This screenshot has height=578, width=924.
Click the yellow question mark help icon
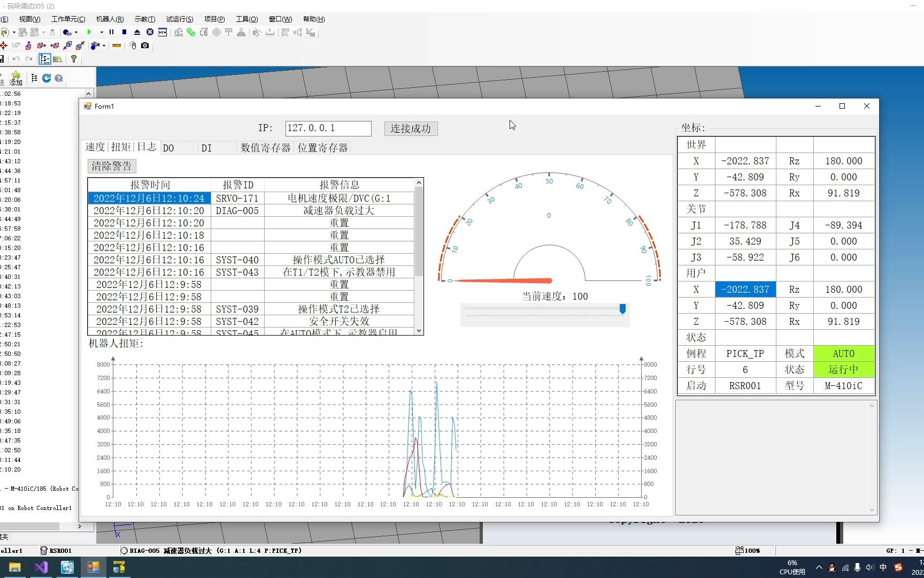[74, 59]
